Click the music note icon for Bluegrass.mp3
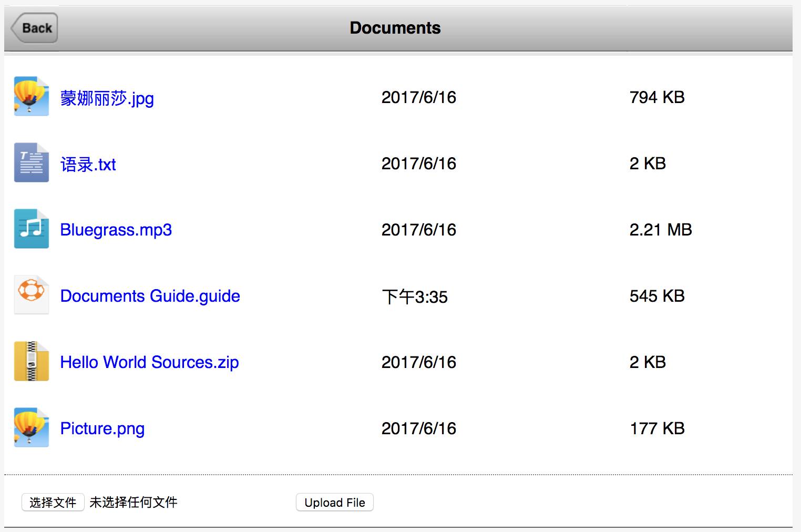The height and width of the screenshot is (532, 801). click(x=31, y=228)
